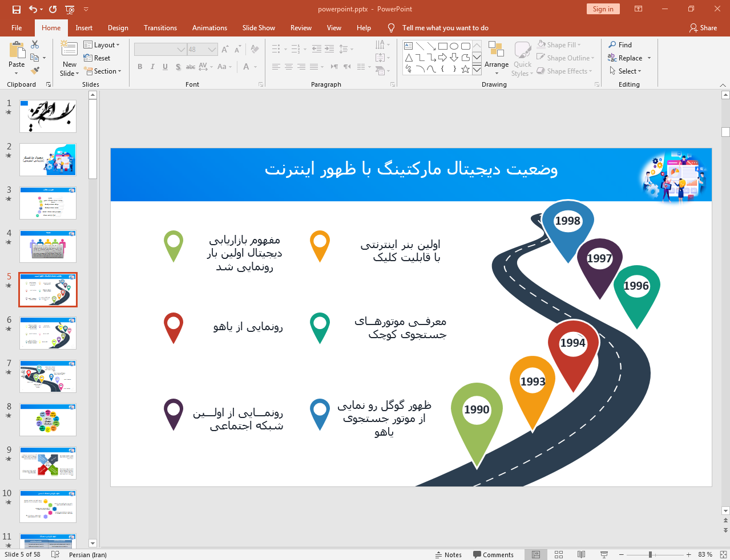730x560 pixels.
Task: Toggle the Comments pane
Action: [493, 554]
